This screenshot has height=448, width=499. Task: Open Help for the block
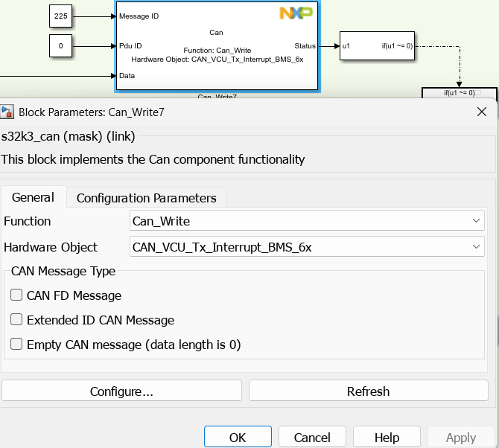[387, 438]
